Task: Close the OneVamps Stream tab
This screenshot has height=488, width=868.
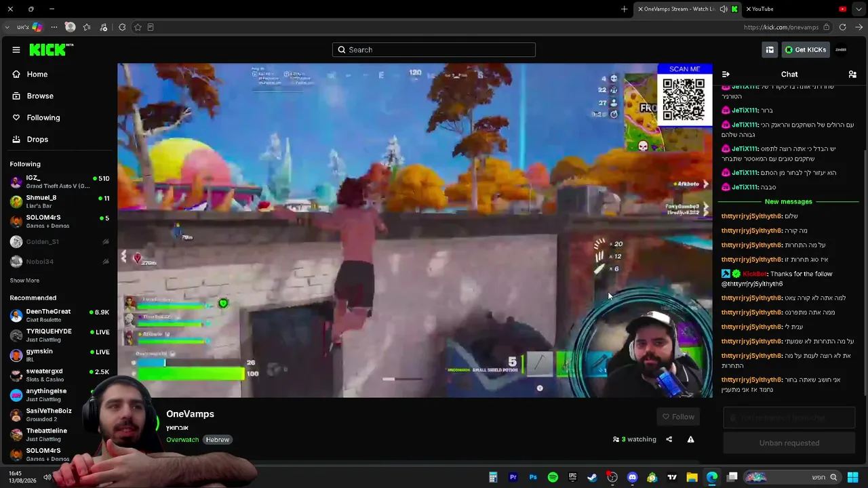Action: (x=640, y=9)
